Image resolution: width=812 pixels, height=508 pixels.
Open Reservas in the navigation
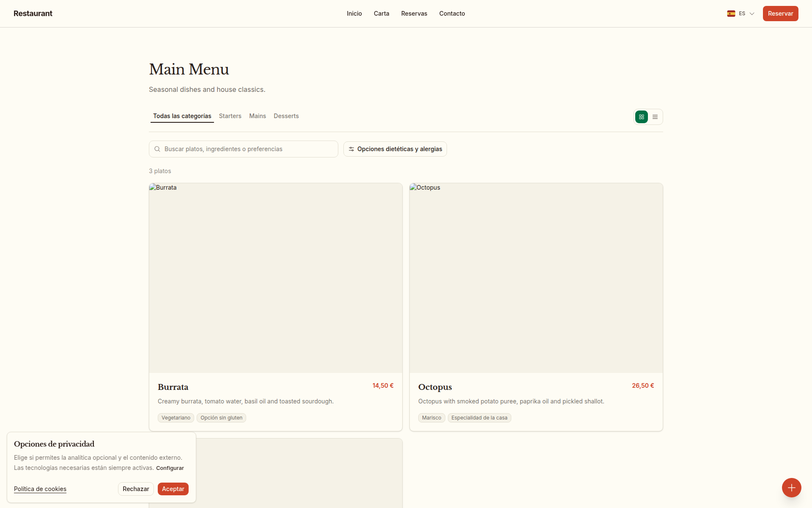(x=414, y=14)
